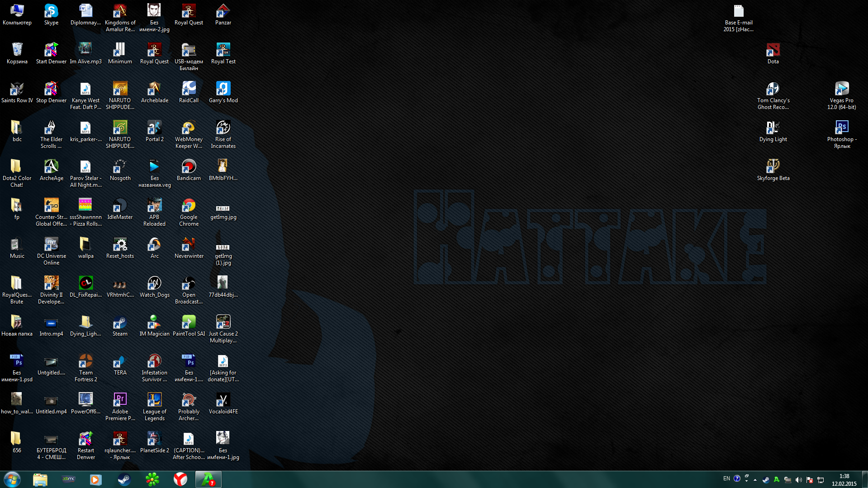
Task: Open the volume speaker control in tray
Action: click(798, 480)
